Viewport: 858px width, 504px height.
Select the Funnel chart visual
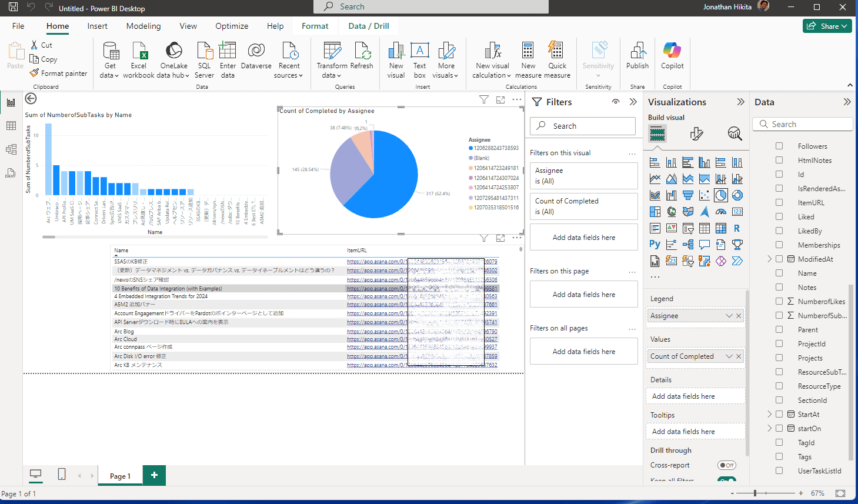[x=688, y=195]
